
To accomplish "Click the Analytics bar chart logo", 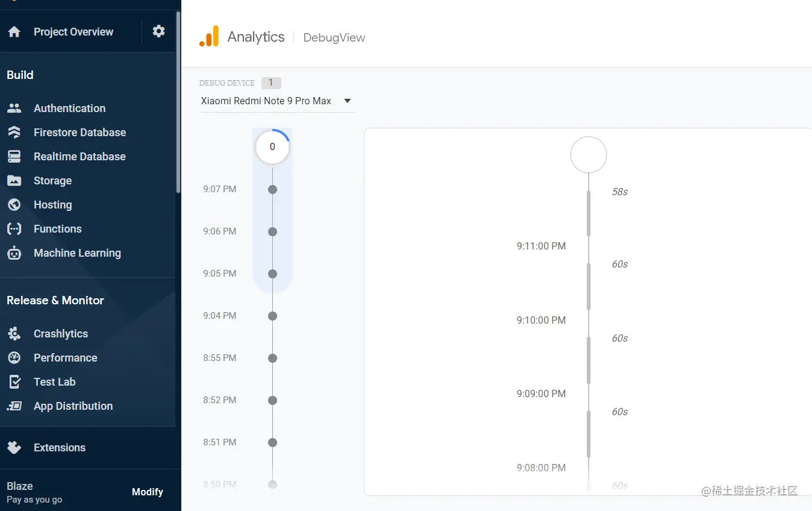I will pyautogui.click(x=209, y=36).
